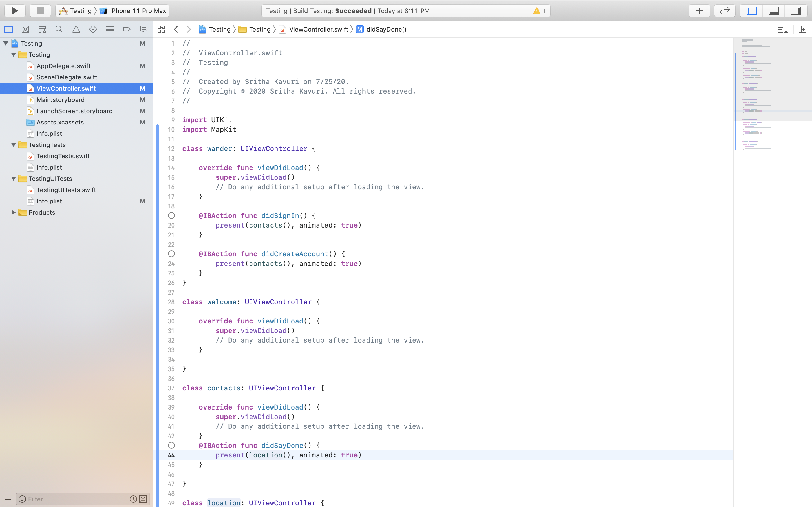Open Main.storyboard in the navigator
The image size is (812, 507).
point(60,100)
